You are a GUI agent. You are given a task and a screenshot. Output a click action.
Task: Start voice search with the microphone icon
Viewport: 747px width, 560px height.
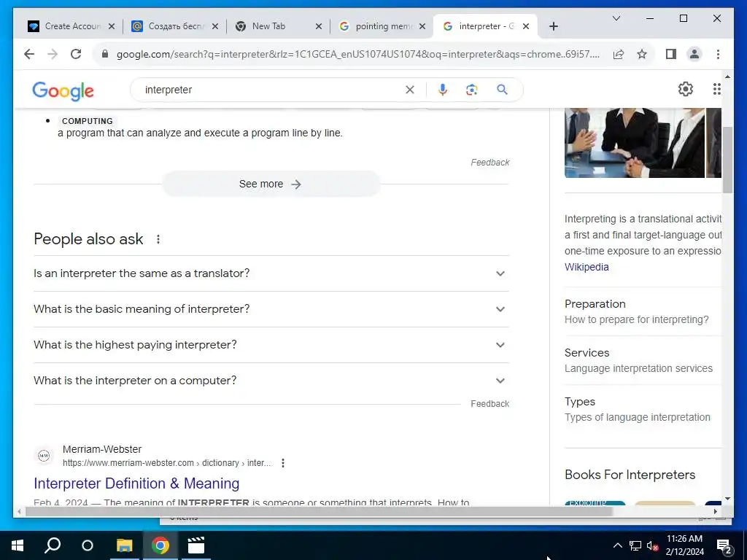[x=443, y=90]
